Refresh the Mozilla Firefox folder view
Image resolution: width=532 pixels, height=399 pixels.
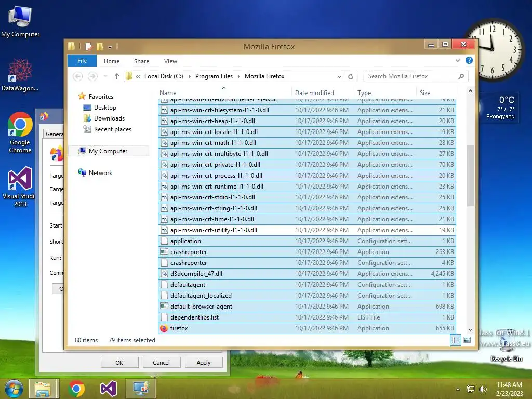click(351, 76)
